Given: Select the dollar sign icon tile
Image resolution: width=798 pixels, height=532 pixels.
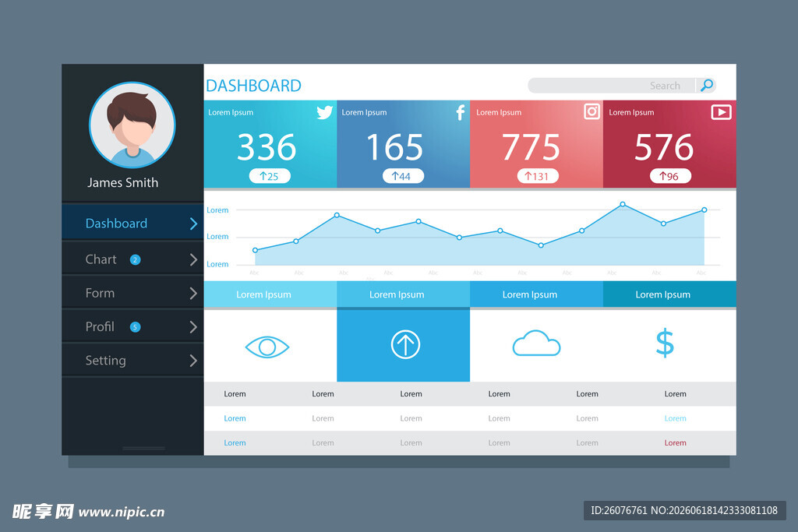Looking at the screenshot, I should pos(669,345).
